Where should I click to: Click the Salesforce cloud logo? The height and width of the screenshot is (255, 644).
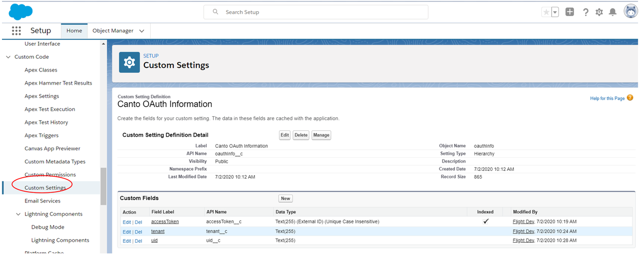[x=20, y=11]
